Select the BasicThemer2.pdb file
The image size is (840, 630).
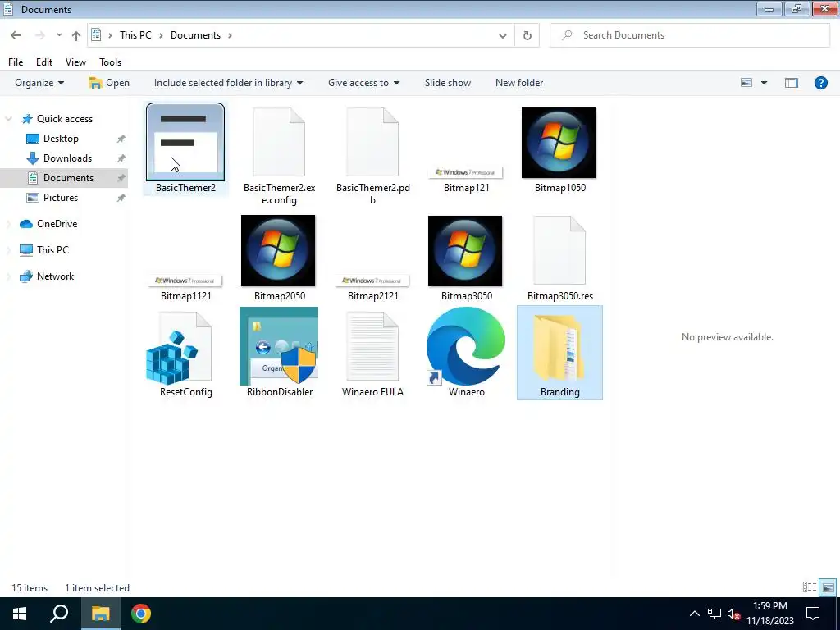[373, 155]
